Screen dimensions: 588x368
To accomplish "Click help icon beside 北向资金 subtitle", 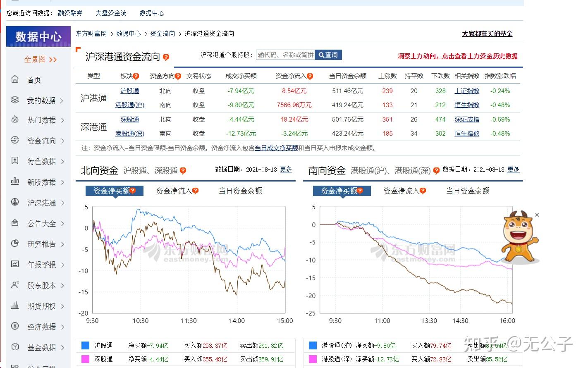I will 183,170.
